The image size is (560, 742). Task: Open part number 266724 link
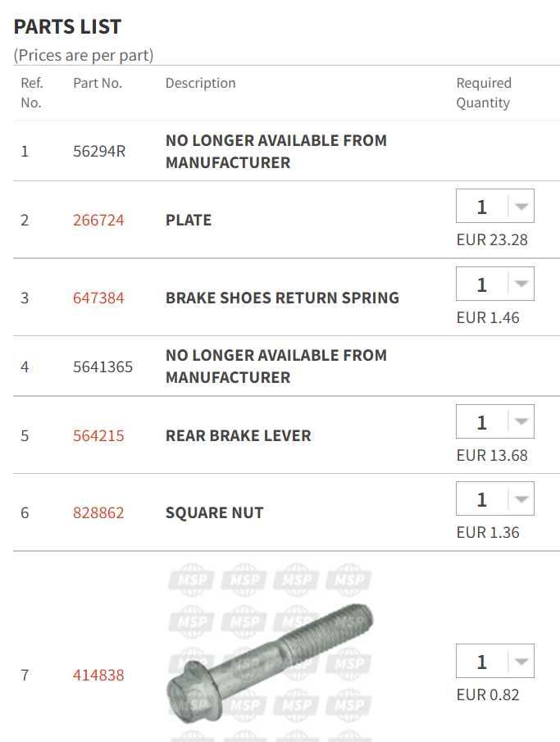98,220
